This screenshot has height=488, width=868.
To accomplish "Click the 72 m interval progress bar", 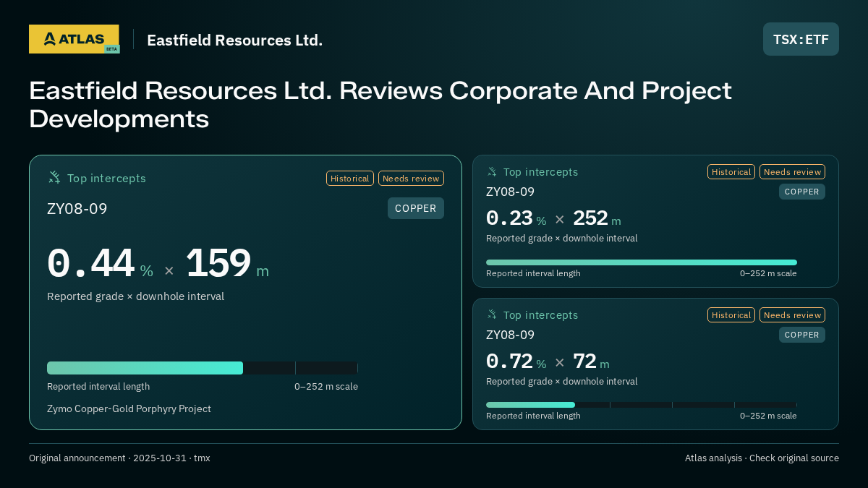I will (642, 405).
